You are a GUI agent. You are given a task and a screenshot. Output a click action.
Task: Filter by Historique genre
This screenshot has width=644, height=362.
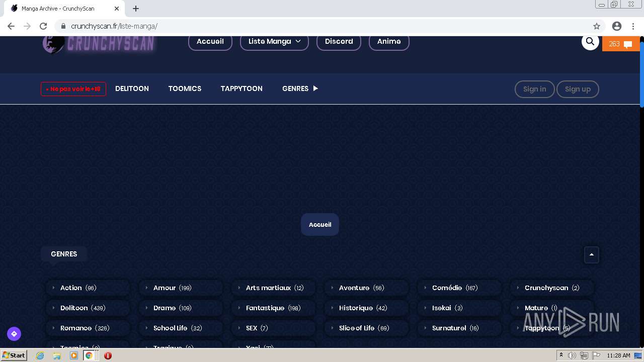click(367, 308)
